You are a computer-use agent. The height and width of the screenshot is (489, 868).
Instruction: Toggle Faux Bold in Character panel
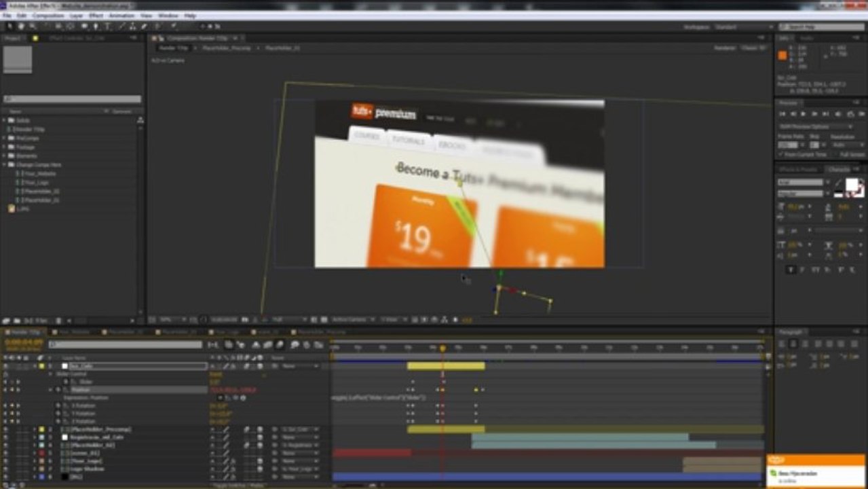791,270
